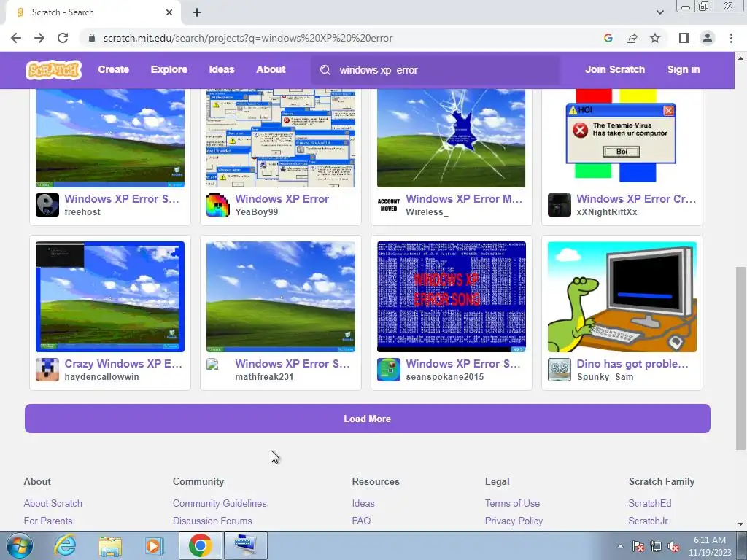
Task: Open the Temmie Virus project thumbnail
Action: (x=622, y=138)
